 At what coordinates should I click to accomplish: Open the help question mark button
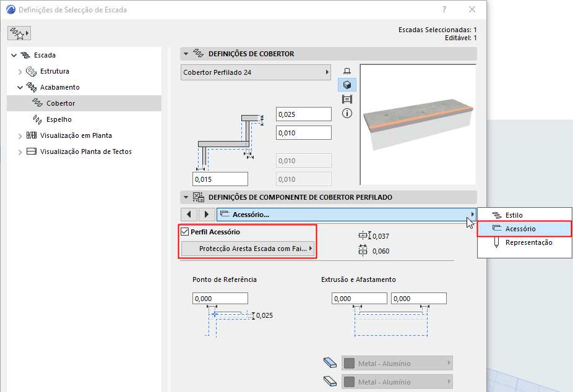444,9
